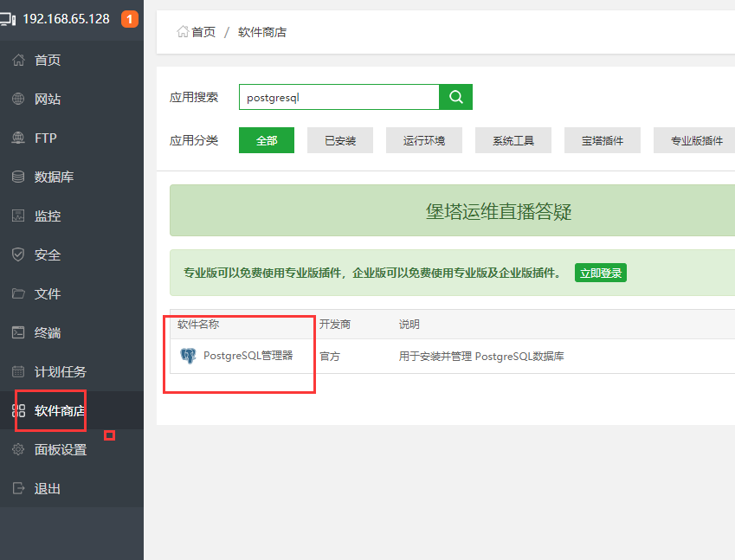Click the 官方 developer cell
Screen dimensions: 735x560
(x=330, y=356)
